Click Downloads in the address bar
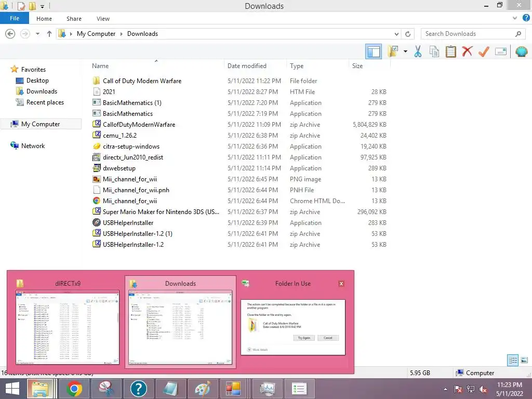The image size is (532, 399). [x=142, y=34]
